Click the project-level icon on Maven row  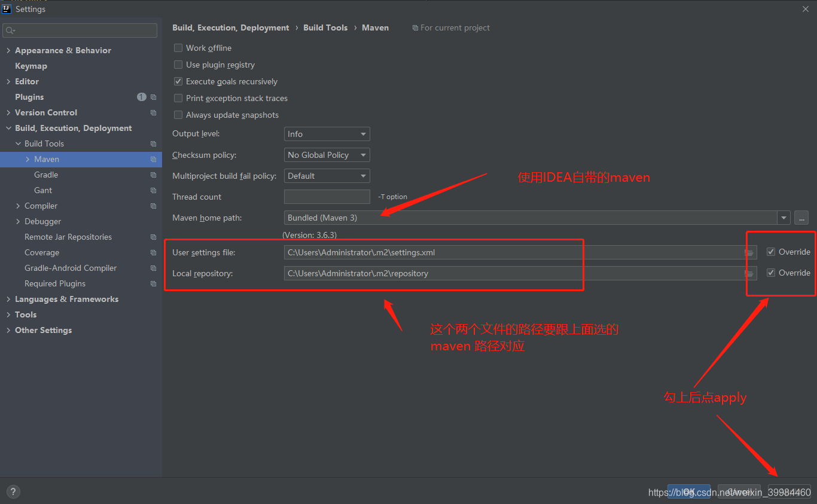[x=153, y=159]
